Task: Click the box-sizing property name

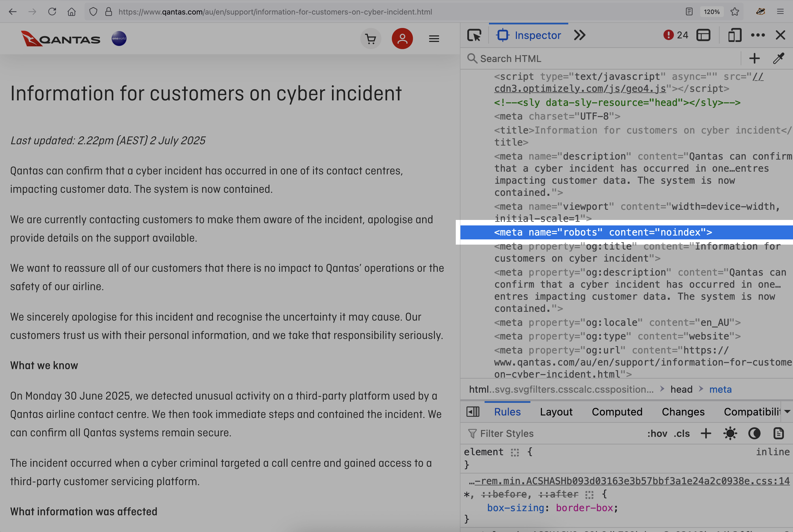Action: point(516,508)
